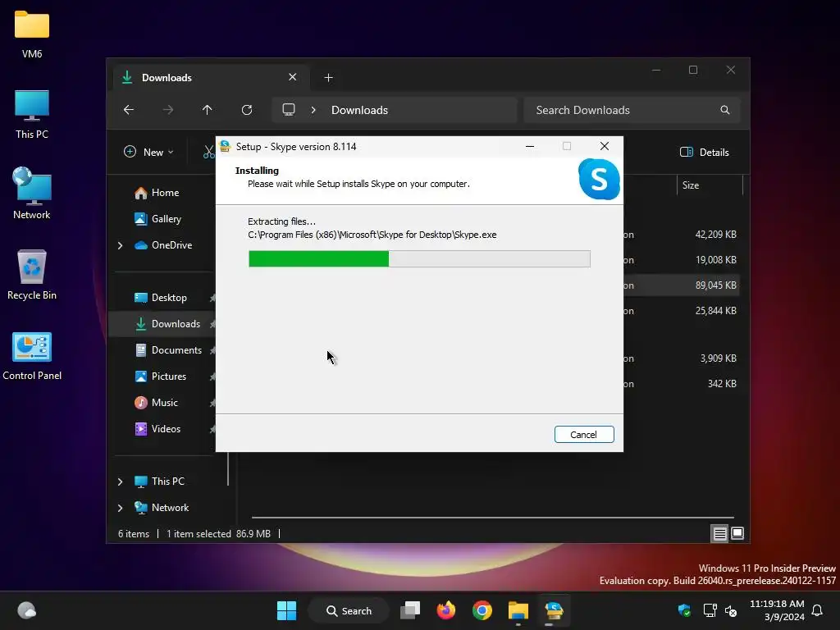Select OneDrive in the Explorer sidebar
Screen dimensions: 840x630
[x=163, y=244]
